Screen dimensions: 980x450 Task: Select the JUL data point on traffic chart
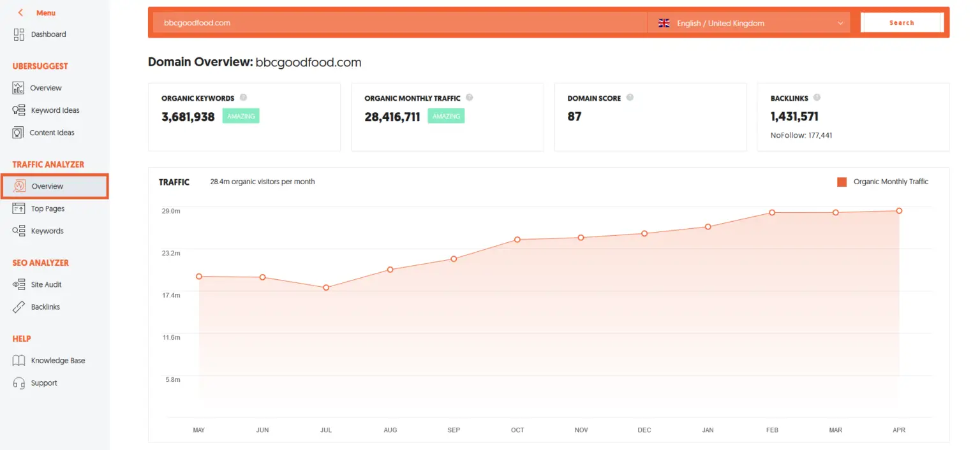tap(326, 287)
